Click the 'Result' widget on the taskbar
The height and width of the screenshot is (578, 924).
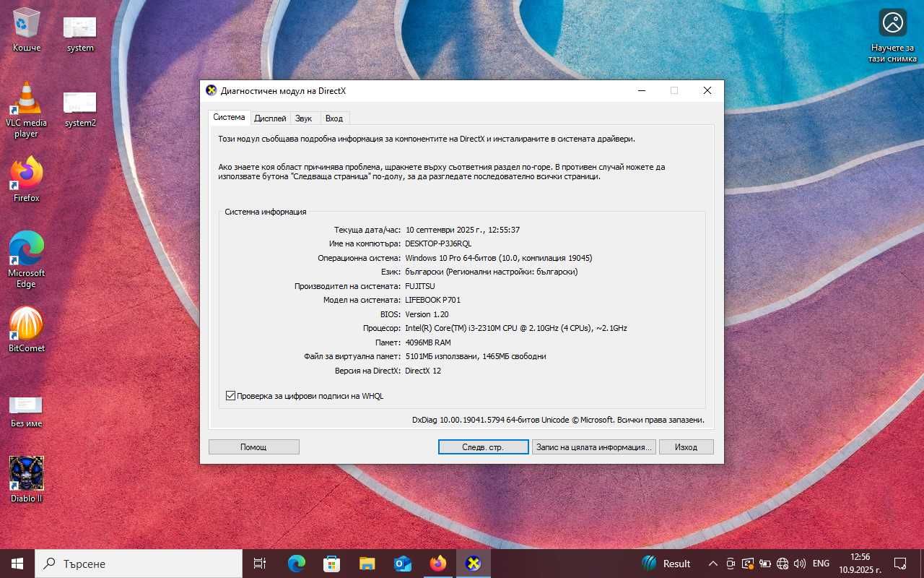(x=666, y=564)
